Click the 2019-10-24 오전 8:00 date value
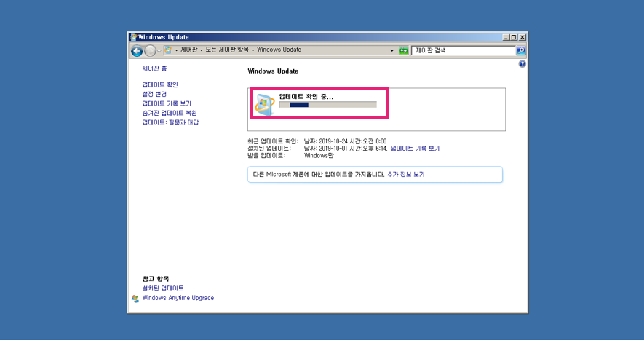 pyautogui.click(x=345, y=141)
